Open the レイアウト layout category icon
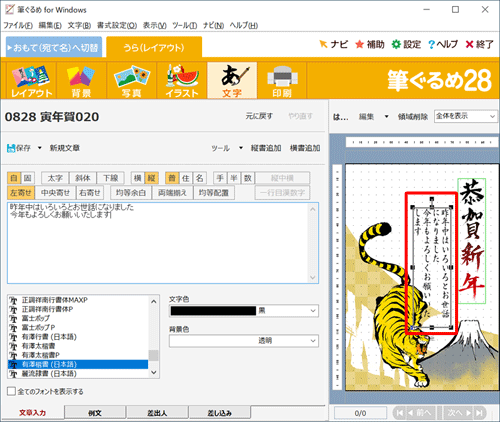The width and height of the screenshot is (500, 422). coord(31,81)
